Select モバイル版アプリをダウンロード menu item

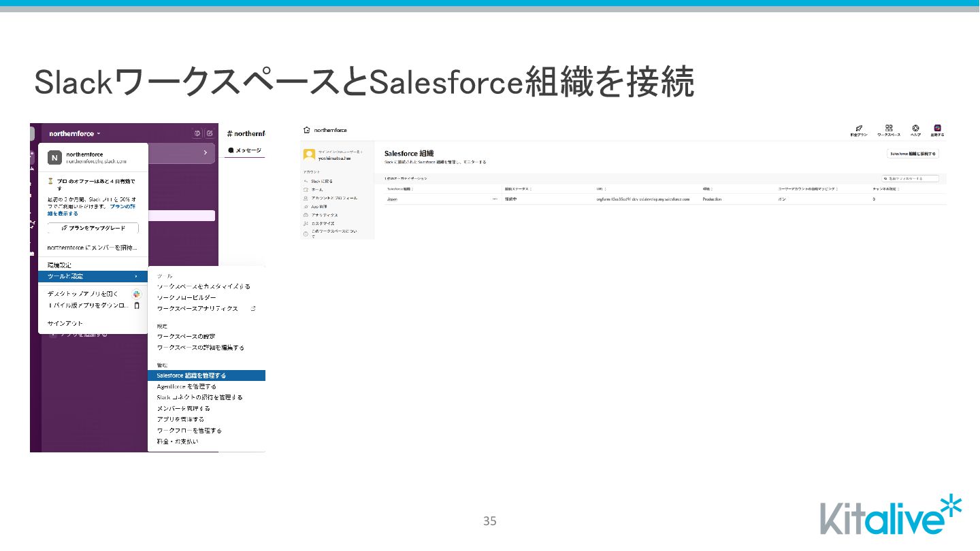click(88, 305)
